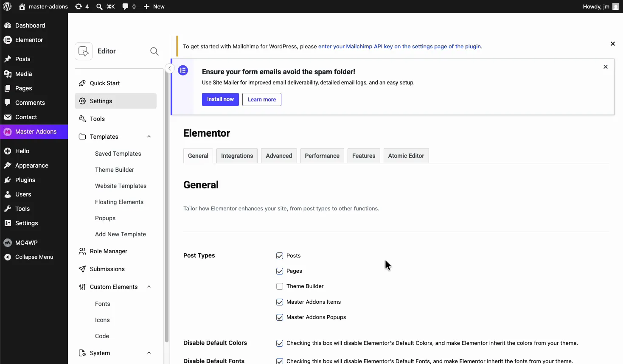The image size is (623, 364).
Task: Click the Posts pin icon
Action: (x=8, y=59)
